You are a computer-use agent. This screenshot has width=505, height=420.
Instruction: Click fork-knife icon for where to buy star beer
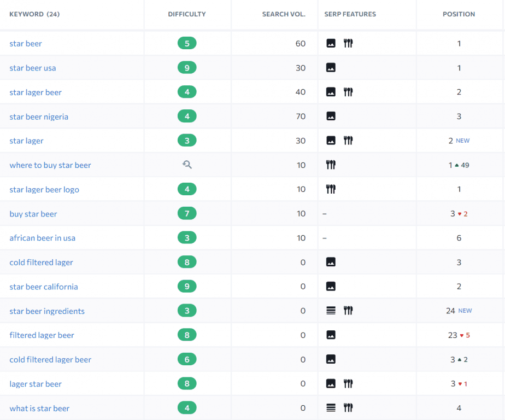click(x=331, y=165)
